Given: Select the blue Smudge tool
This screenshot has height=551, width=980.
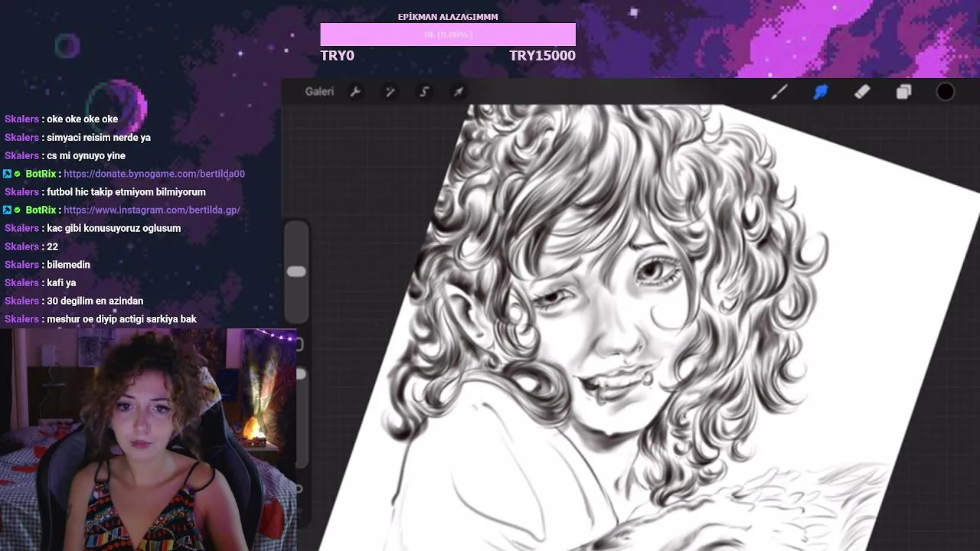Looking at the screenshot, I should [x=821, y=92].
